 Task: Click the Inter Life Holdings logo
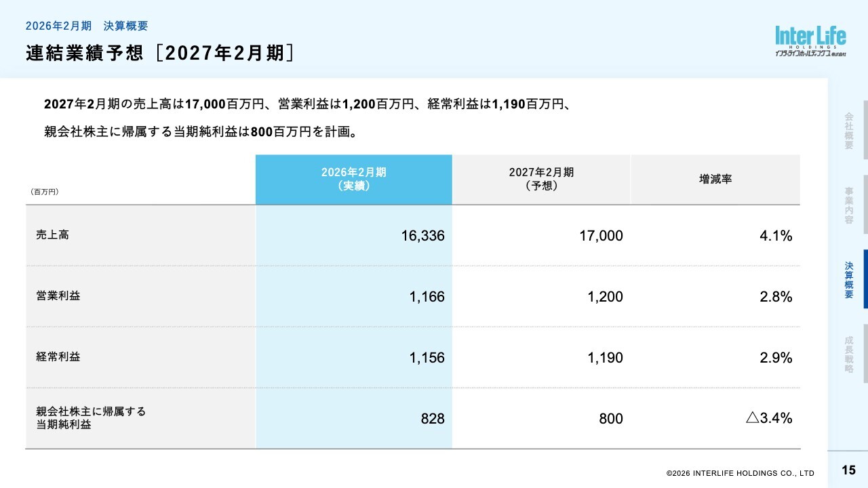(810, 41)
